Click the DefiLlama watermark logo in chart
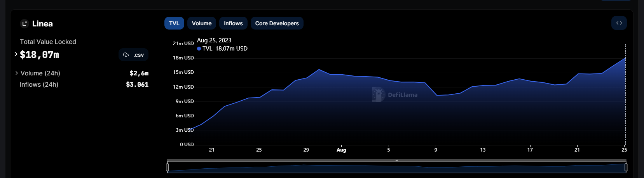 click(x=378, y=94)
